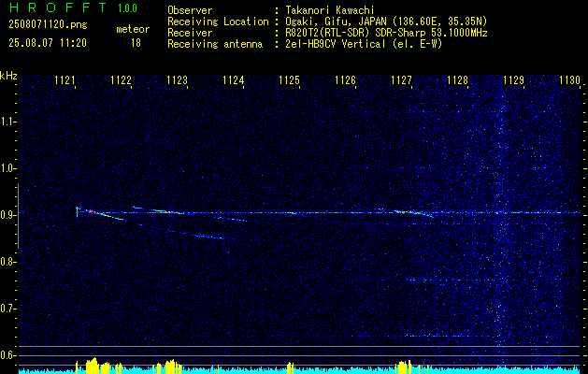The height and width of the screenshot is (374, 588).
Task: Click the 1126 time axis label
Action: coord(345,80)
